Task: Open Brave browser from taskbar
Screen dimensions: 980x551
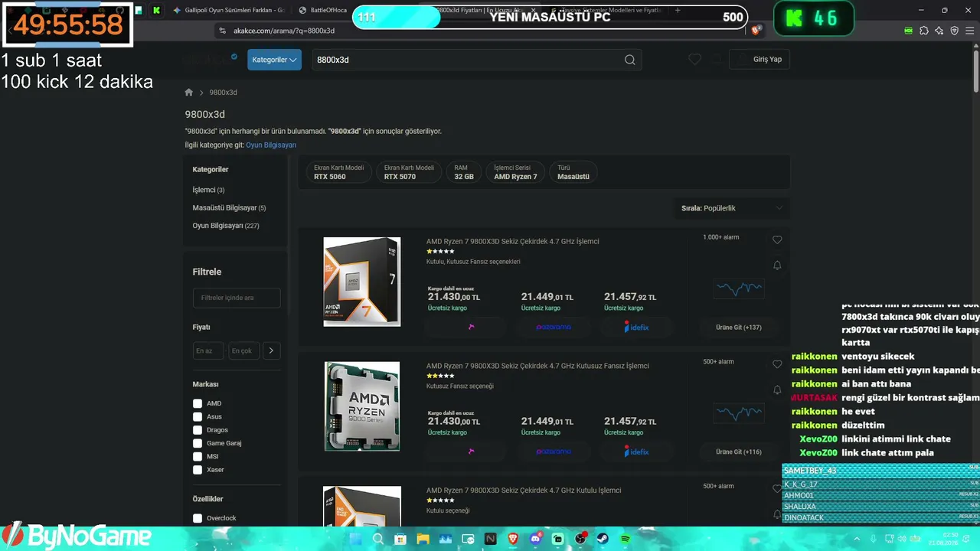Action: (x=513, y=539)
